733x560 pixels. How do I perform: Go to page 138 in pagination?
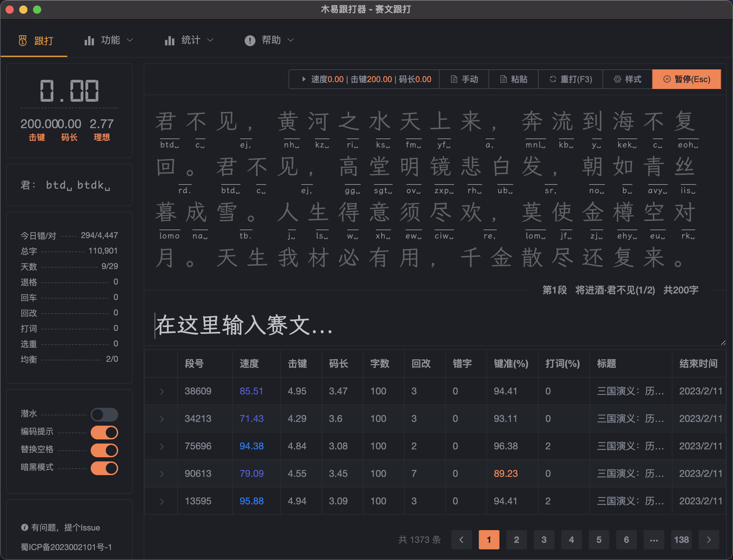(x=681, y=540)
